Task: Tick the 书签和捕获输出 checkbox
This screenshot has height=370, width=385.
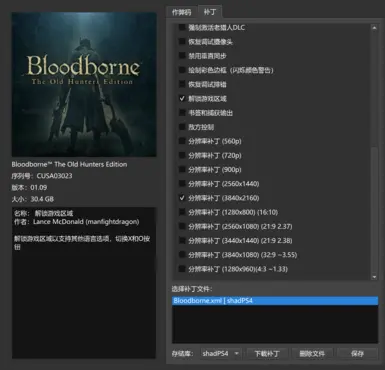Action: 182,113
